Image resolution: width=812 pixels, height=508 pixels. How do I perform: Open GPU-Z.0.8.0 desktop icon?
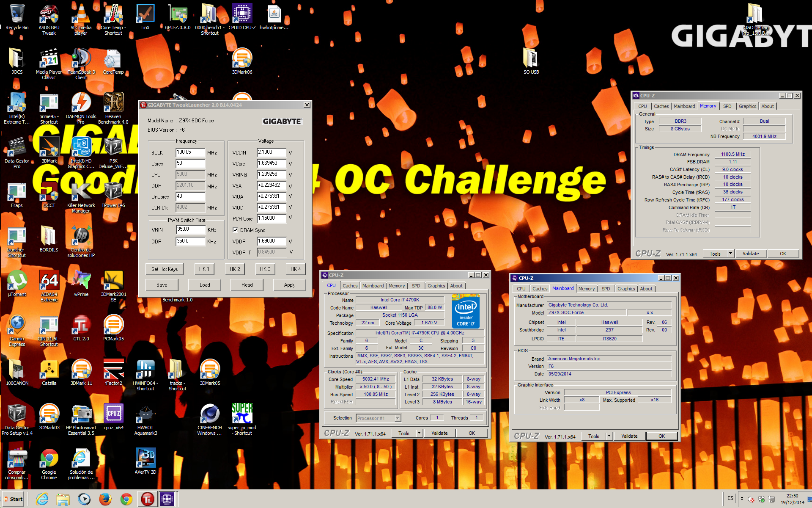pyautogui.click(x=178, y=17)
